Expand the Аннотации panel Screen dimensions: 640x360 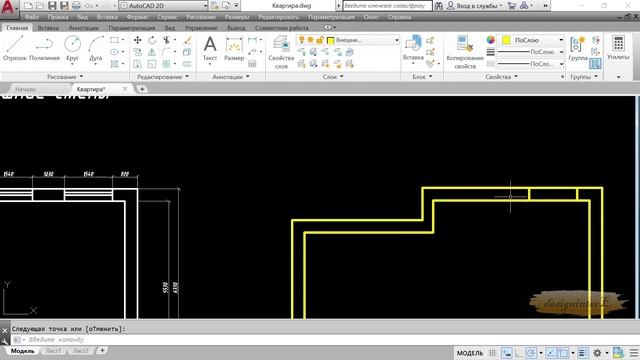point(230,77)
